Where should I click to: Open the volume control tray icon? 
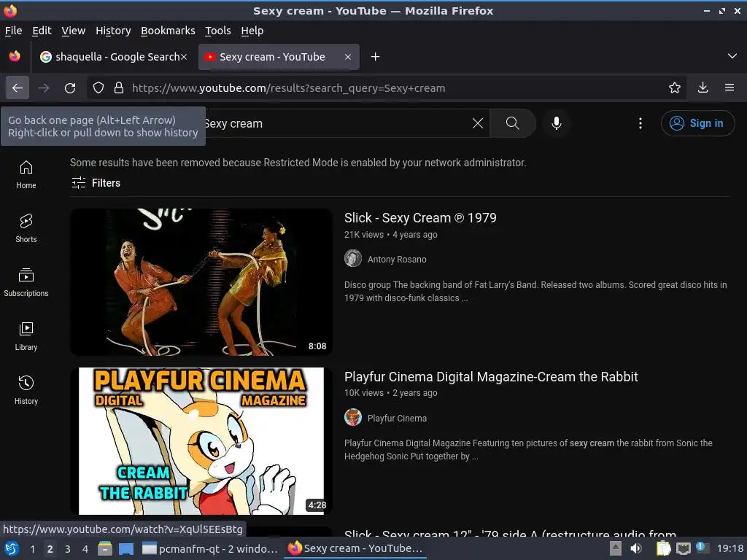635,548
